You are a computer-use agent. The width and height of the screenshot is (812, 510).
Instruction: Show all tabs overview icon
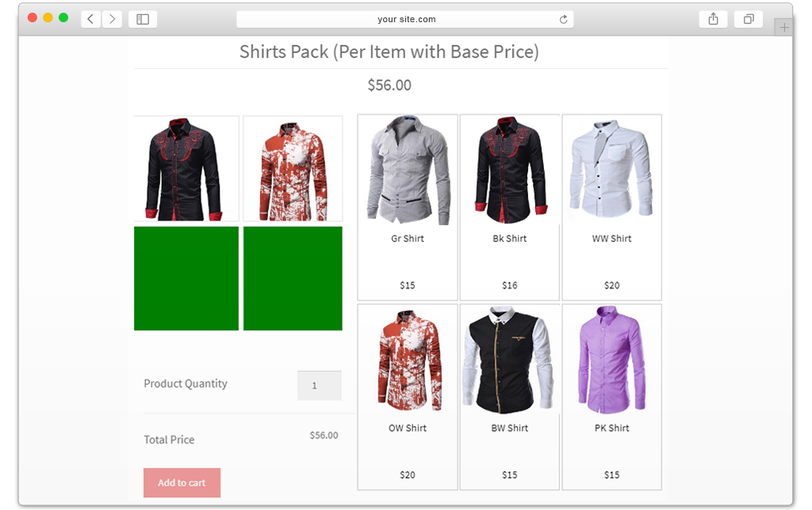749,19
